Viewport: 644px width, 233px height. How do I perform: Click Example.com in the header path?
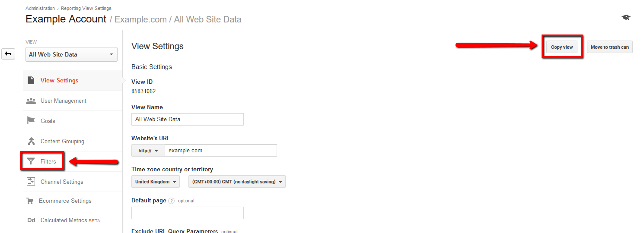140,19
